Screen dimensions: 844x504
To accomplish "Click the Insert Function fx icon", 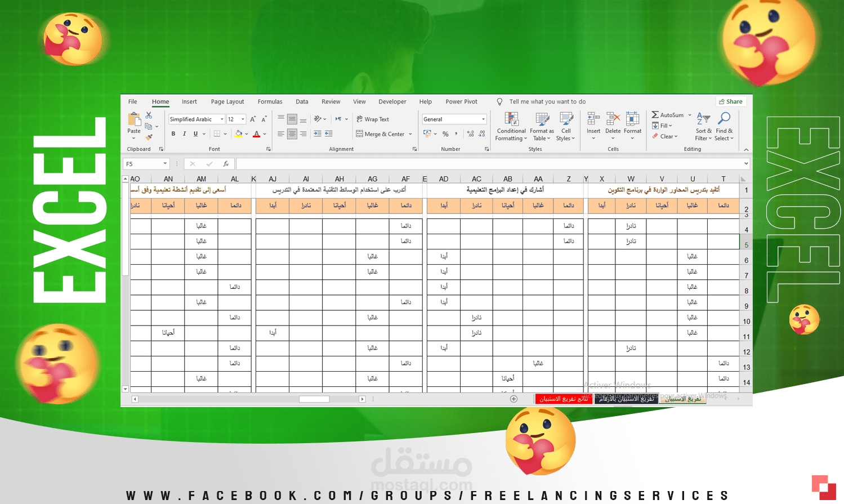I will pyautogui.click(x=225, y=164).
